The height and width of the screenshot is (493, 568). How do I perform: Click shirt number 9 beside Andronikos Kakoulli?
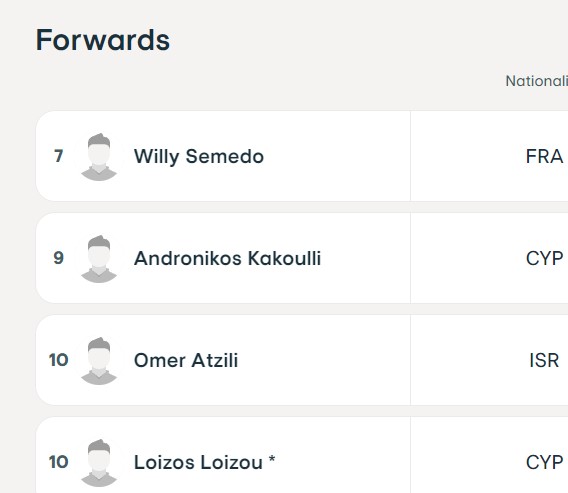coord(59,258)
